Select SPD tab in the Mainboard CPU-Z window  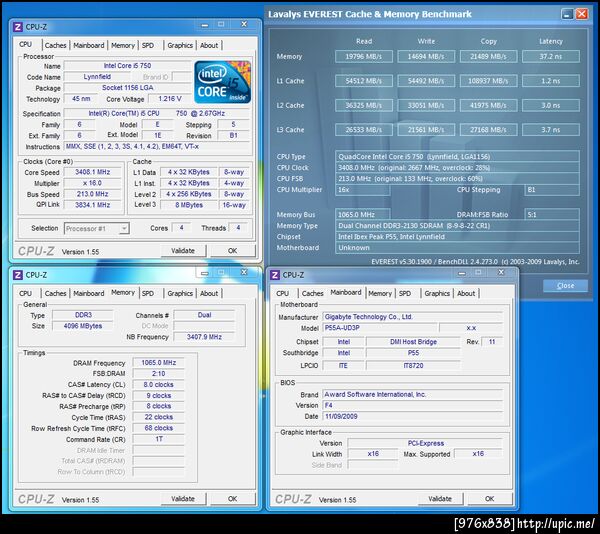405,293
